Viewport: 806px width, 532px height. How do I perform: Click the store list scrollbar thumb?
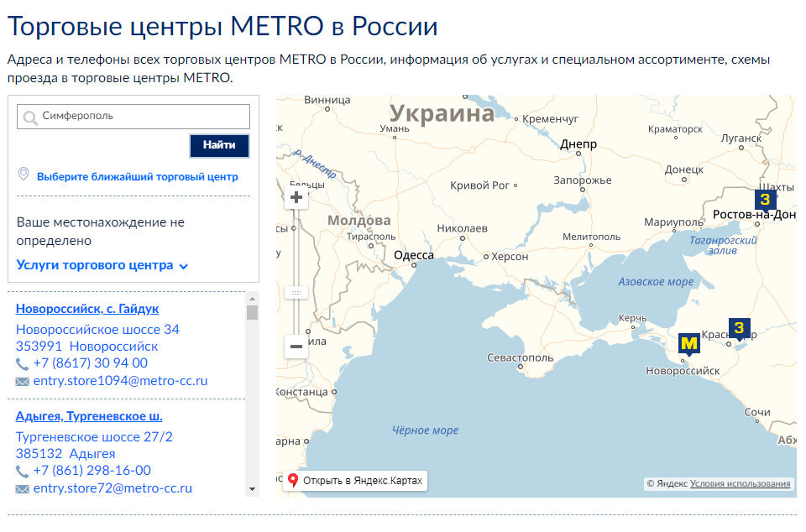pyautogui.click(x=252, y=312)
